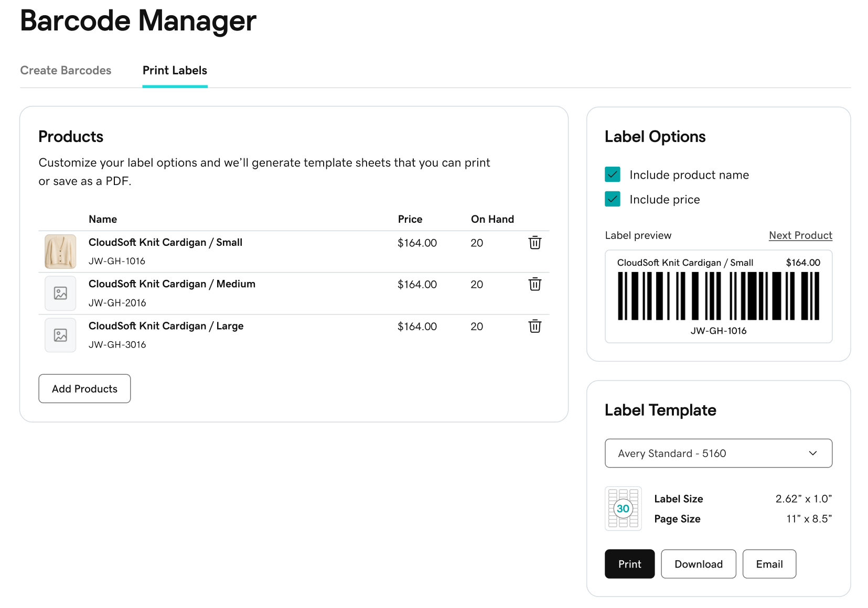Viewport: 868px width, 608px height.
Task: Select the Print Labels tab
Action: [175, 70]
